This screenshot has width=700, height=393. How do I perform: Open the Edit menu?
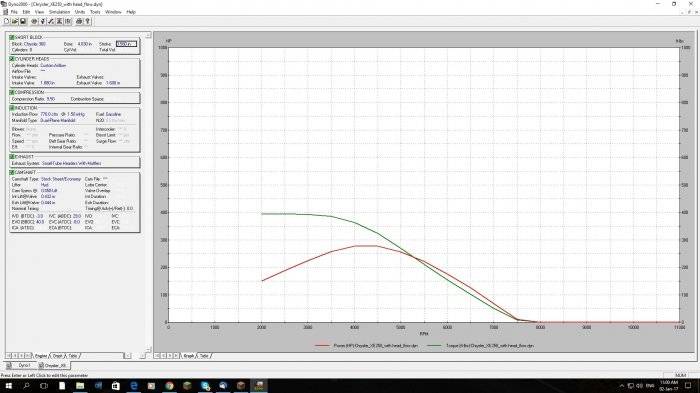click(26, 12)
